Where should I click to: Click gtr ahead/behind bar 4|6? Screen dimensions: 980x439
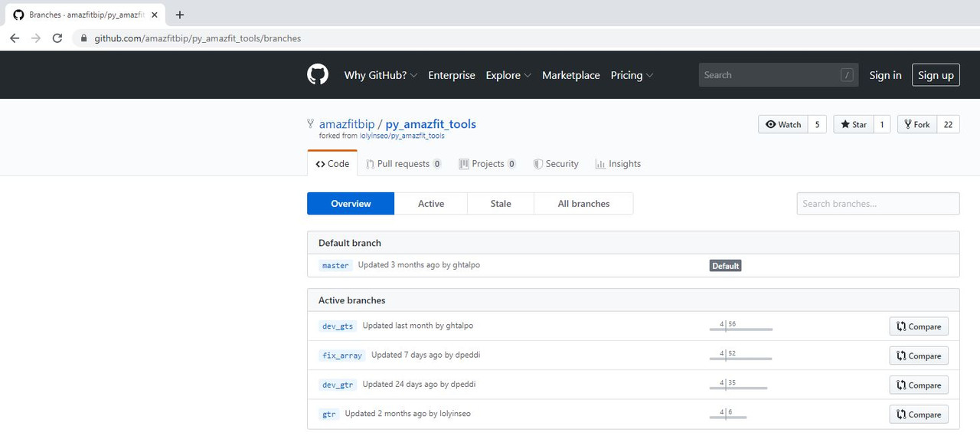pyautogui.click(x=728, y=414)
